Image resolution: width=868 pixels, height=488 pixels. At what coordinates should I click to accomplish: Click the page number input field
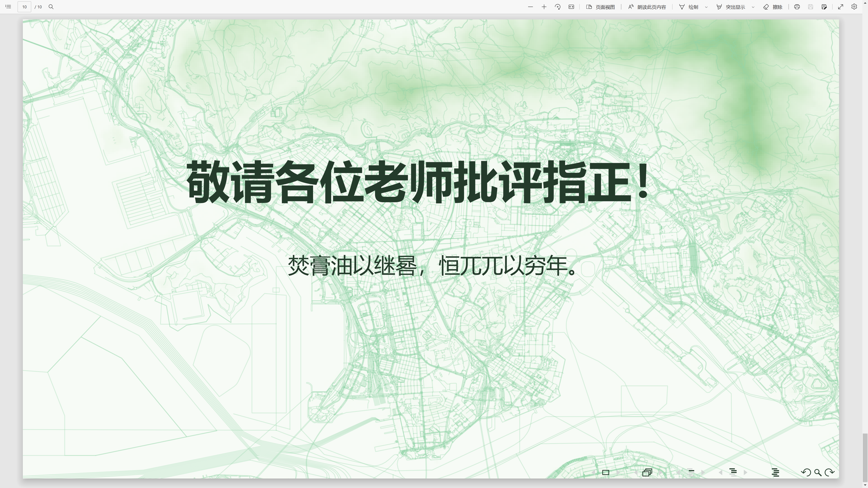pyautogui.click(x=24, y=7)
